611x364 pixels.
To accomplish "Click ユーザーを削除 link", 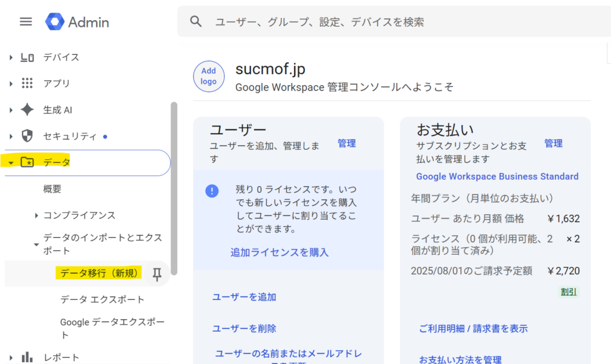I will point(244,329).
